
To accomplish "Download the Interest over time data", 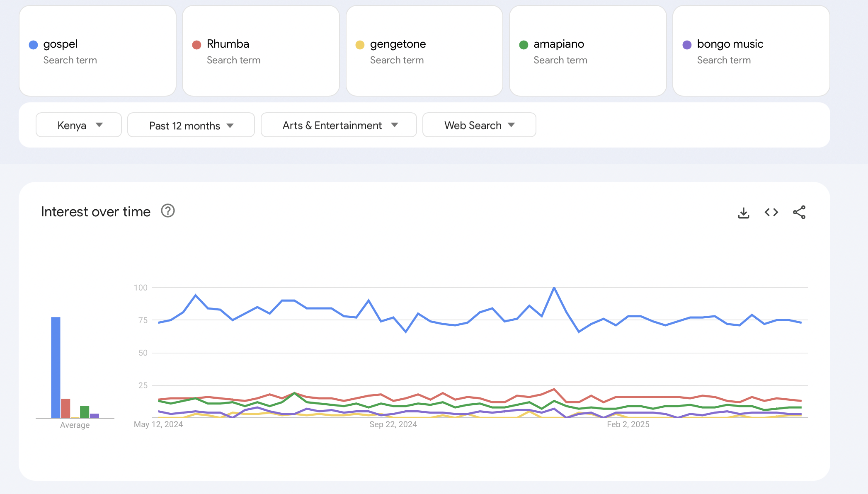I will [744, 213].
